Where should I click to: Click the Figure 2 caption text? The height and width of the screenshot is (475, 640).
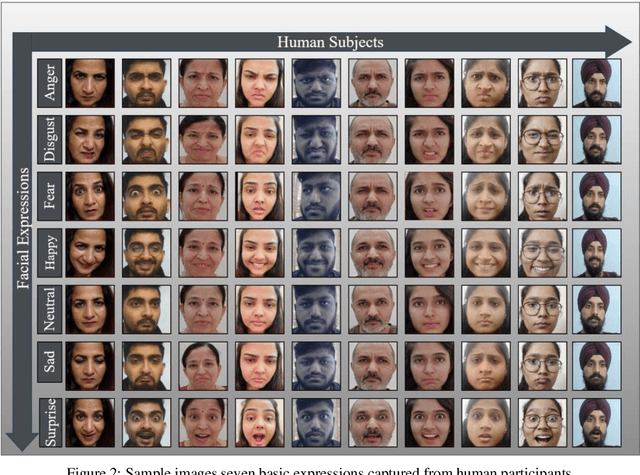coord(318,467)
